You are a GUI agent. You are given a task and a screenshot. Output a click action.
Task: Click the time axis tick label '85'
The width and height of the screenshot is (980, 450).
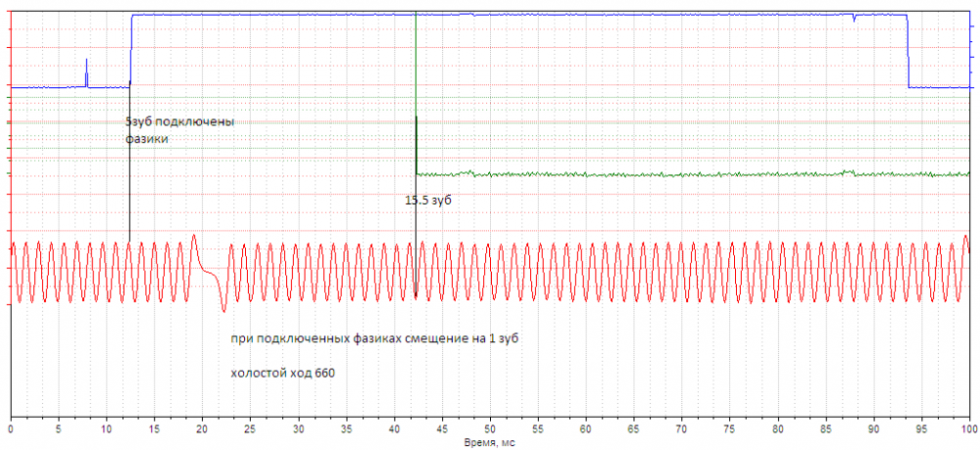(x=825, y=429)
